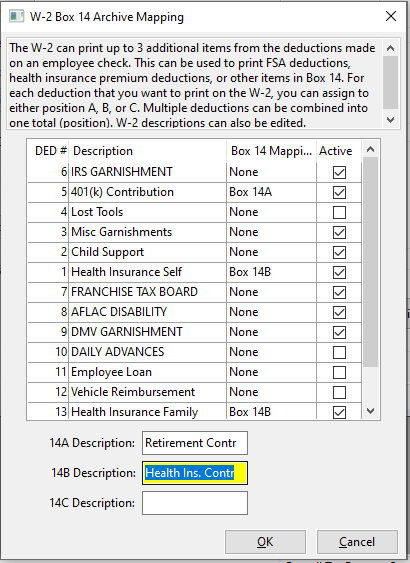The image size is (410, 563).
Task: Focus the 14C Description field
Action: coord(195,503)
